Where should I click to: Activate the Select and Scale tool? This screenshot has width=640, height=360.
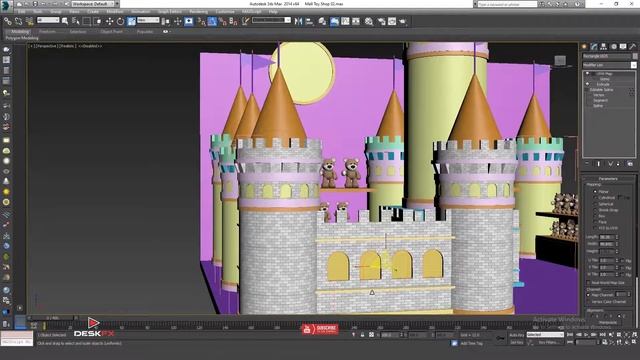tap(131, 21)
